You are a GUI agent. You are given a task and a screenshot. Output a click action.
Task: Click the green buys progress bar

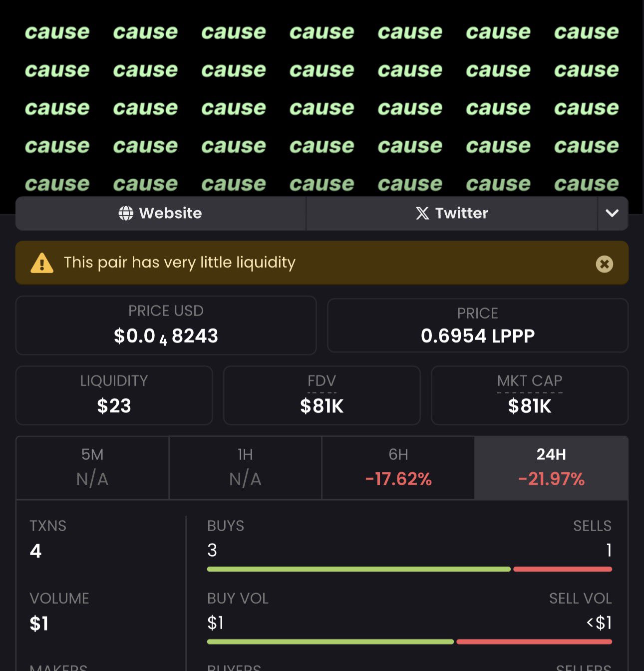(x=358, y=569)
